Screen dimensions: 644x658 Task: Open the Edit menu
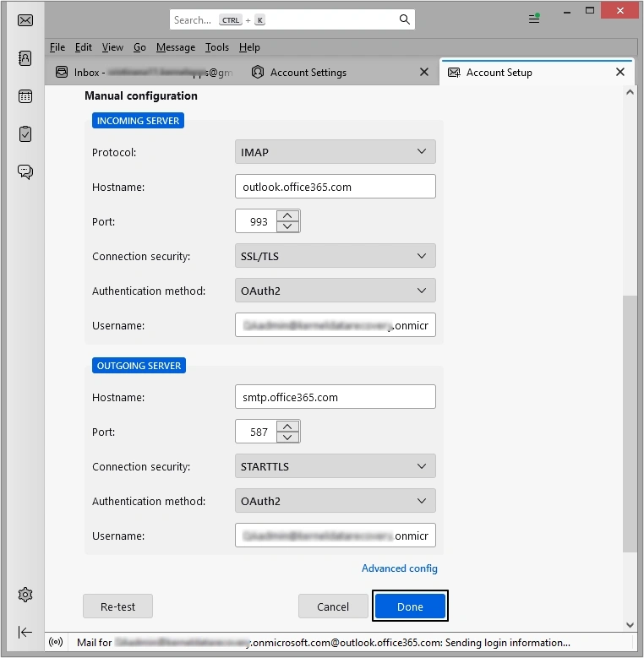[x=83, y=47]
